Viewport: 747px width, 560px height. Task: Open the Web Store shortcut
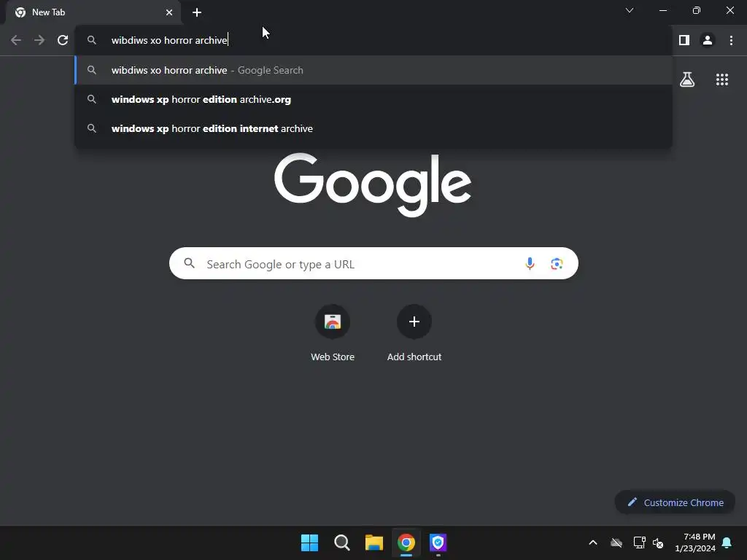[333, 332]
